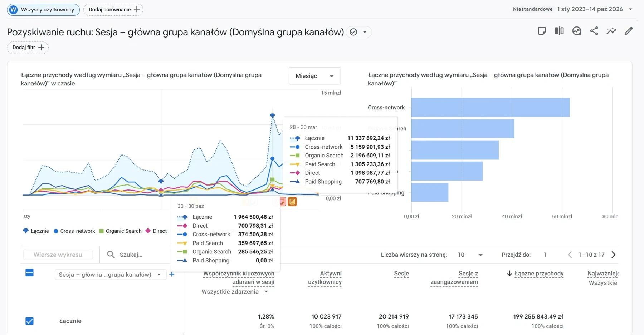644x335 pixels.
Task: Open the Wszystkie zdarzenia dropdown
Action: pos(235,292)
